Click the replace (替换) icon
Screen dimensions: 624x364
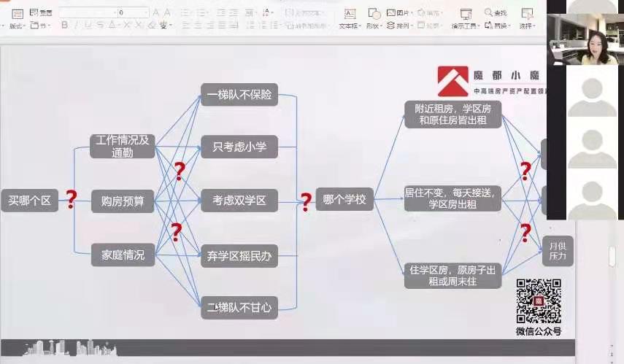[x=489, y=26]
